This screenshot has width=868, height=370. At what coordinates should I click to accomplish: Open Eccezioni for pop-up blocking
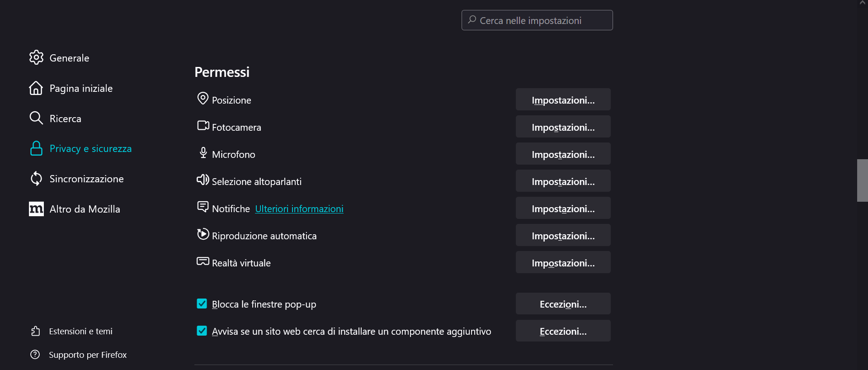563,304
